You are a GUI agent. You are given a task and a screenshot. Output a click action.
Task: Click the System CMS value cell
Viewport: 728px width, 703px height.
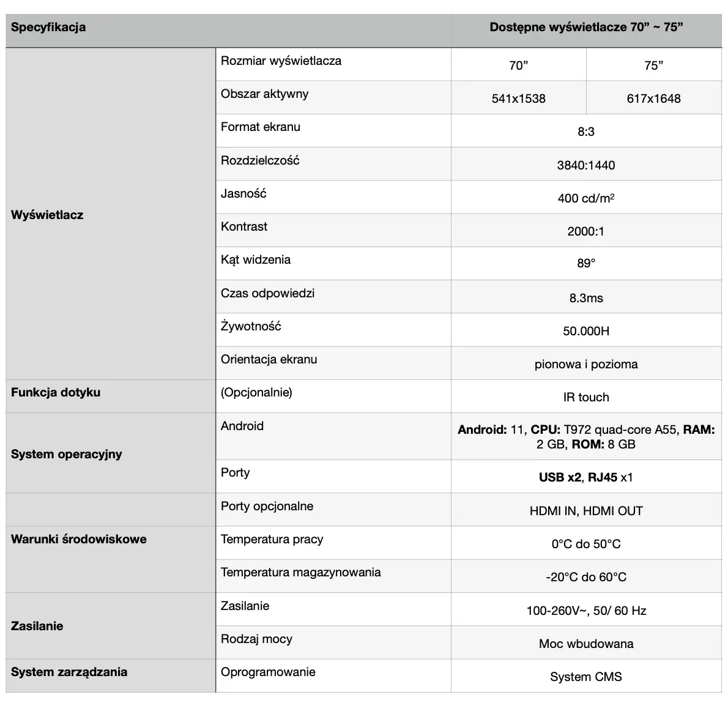pos(585,677)
